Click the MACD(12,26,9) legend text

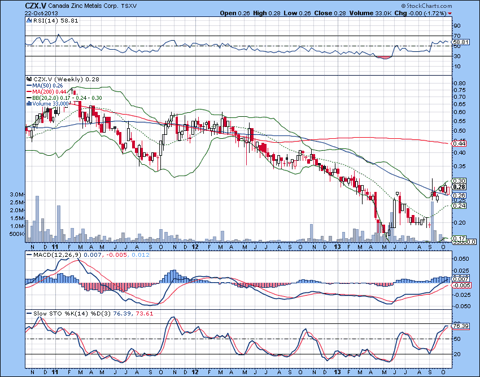point(57,255)
